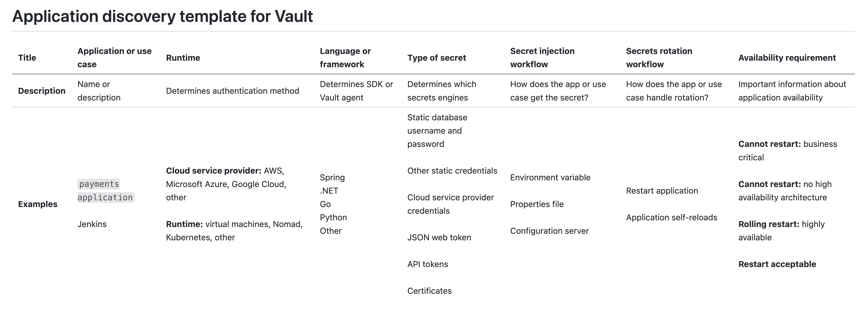Click the 'Application or use case' column header
Screen dimensions: 868x311
click(115, 58)
